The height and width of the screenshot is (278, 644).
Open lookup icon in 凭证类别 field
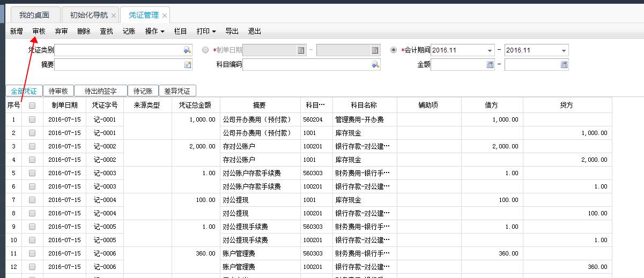tap(187, 50)
